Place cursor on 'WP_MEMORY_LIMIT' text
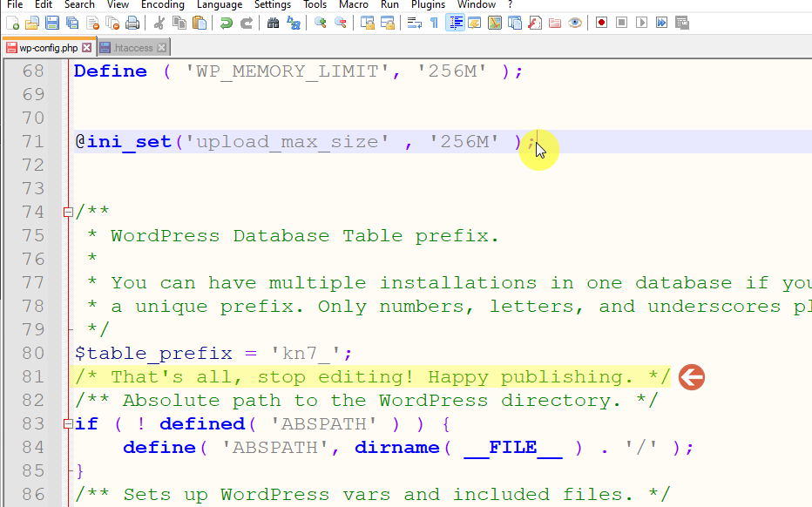This screenshot has height=507, width=812. point(288,71)
